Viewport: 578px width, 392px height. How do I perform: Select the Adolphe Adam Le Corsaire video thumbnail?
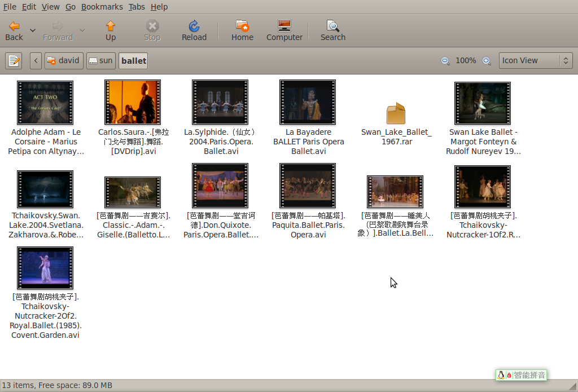coord(45,103)
